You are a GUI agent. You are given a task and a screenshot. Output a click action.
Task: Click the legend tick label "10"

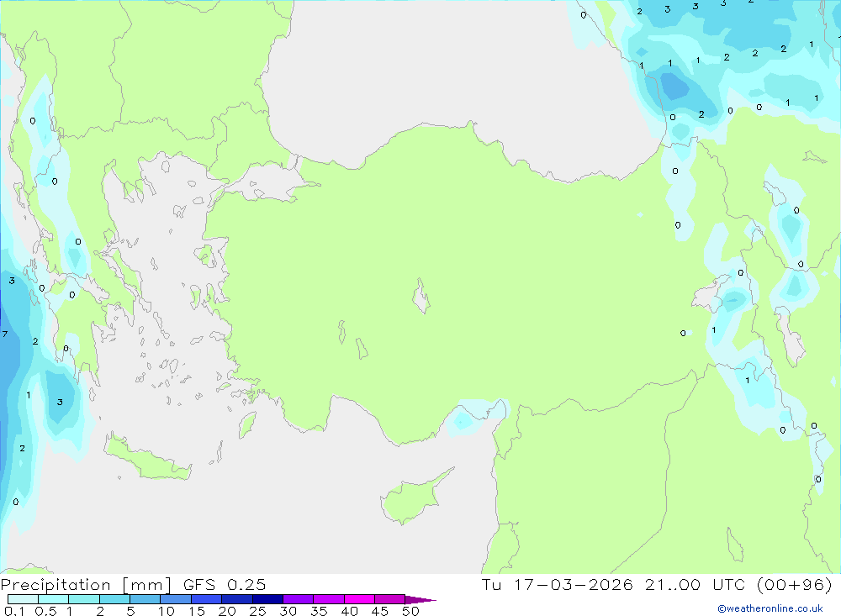167,611
